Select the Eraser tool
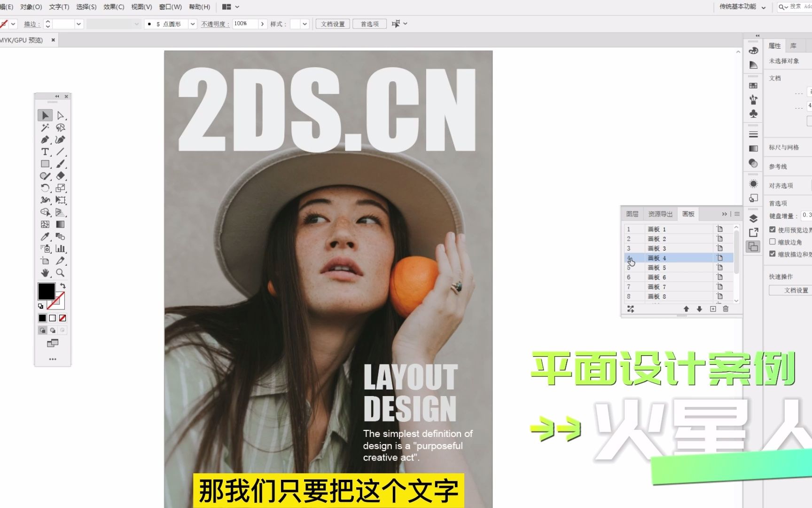The width and height of the screenshot is (812, 508). 61,176
